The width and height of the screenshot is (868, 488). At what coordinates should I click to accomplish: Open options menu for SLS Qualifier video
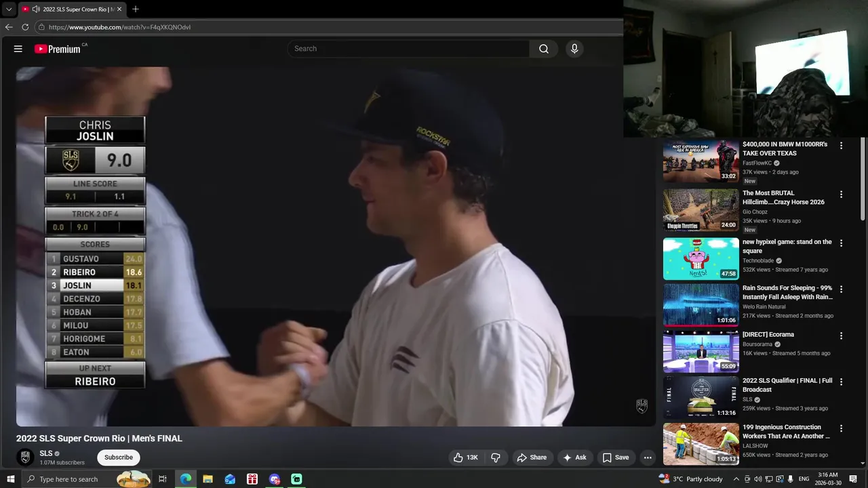[x=841, y=382]
